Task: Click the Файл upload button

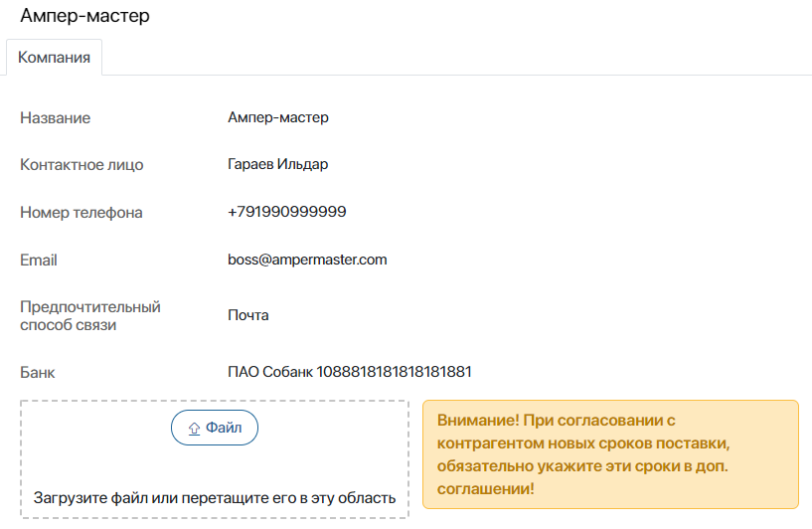Action: point(215,428)
